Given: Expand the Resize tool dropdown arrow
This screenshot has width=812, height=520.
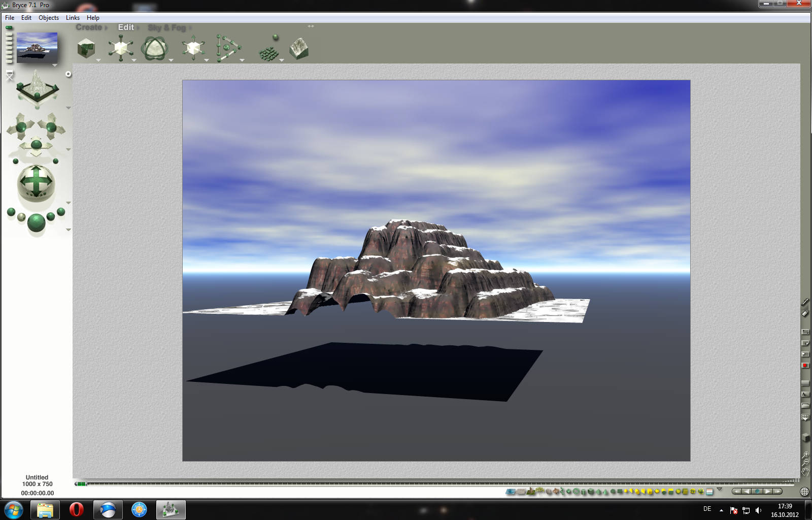Looking at the screenshot, I should point(134,60).
